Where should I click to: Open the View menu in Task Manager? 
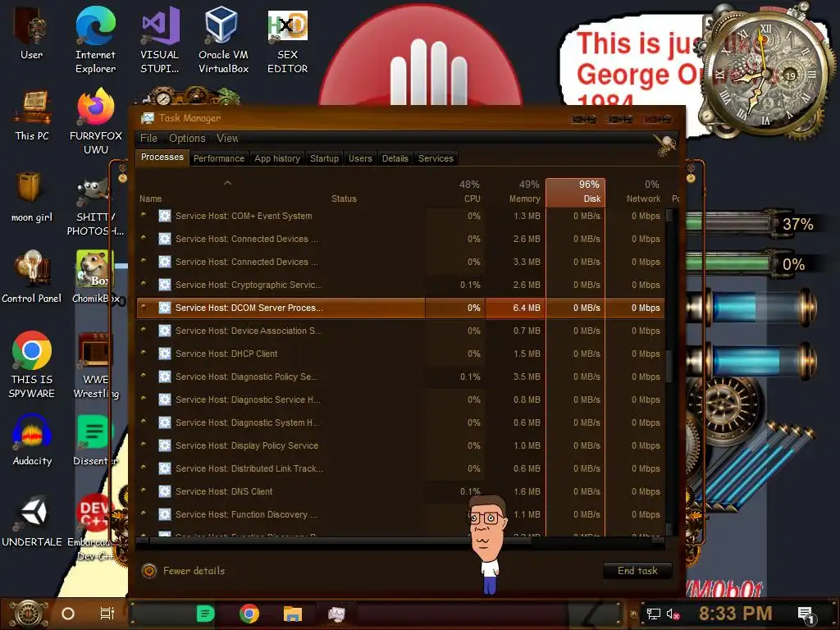point(228,138)
